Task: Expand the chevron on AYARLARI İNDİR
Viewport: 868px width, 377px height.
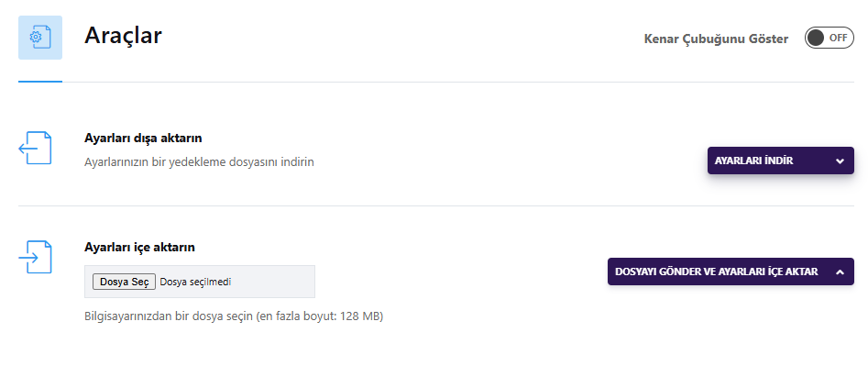Action: click(x=840, y=161)
